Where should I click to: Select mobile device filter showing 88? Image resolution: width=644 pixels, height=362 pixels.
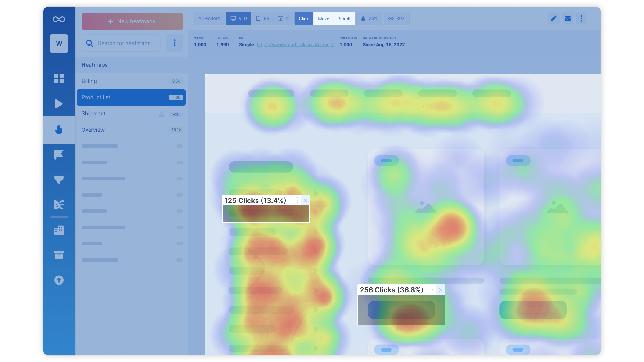click(x=262, y=19)
